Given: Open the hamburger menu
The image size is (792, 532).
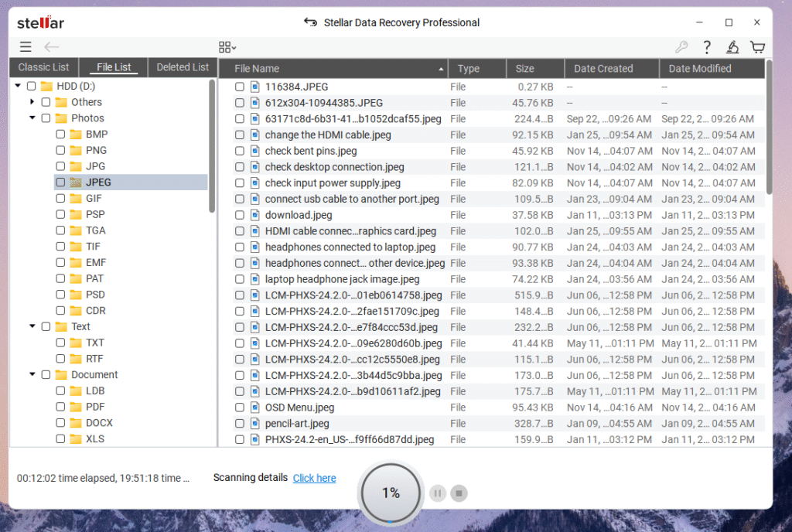Looking at the screenshot, I should tap(25, 46).
